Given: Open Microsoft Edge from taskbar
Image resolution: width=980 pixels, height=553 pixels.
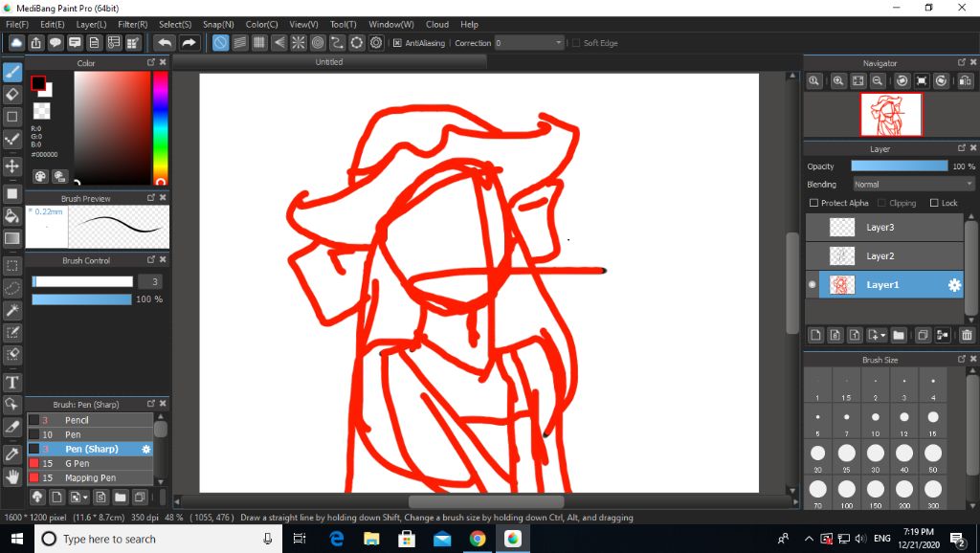Looking at the screenshot, I should pyautogui.click(x=336, y=539).
